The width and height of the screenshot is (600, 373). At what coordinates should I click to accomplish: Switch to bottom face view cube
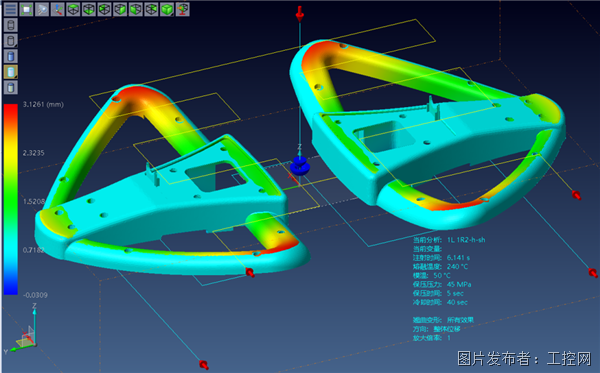pos(89,9)
